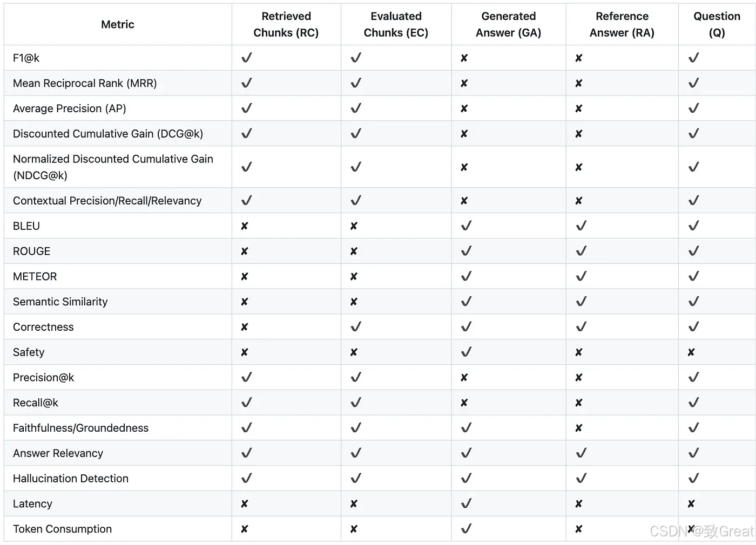
Task: Click the METEOR checkmark in Question column
Action: click(x=694, y=276)
